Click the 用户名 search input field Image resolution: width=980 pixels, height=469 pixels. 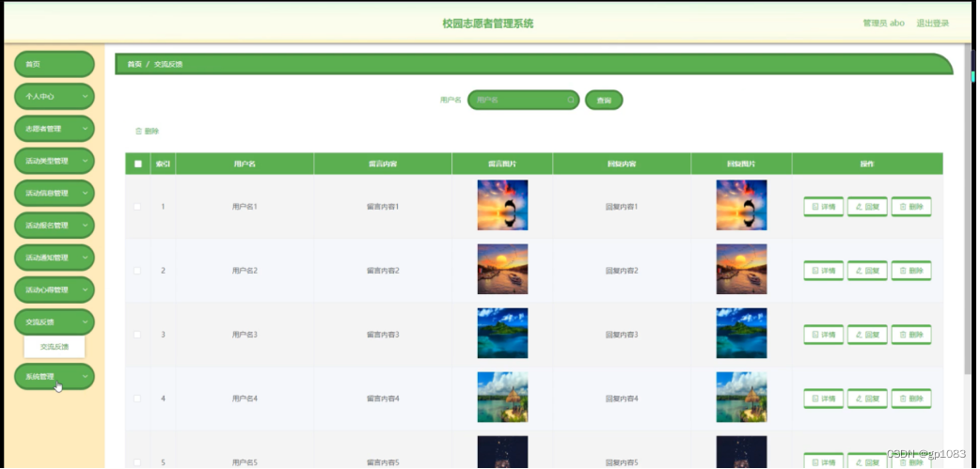click(x=523, y=100)
